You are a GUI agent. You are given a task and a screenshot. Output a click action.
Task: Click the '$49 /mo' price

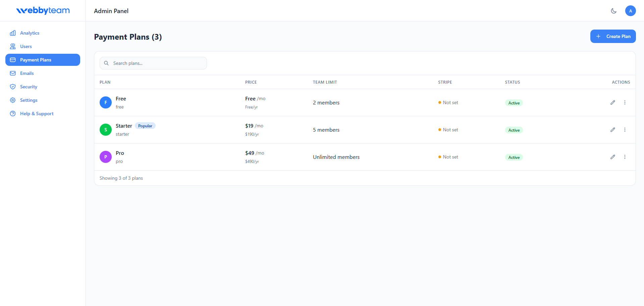[x=255, y=153]
